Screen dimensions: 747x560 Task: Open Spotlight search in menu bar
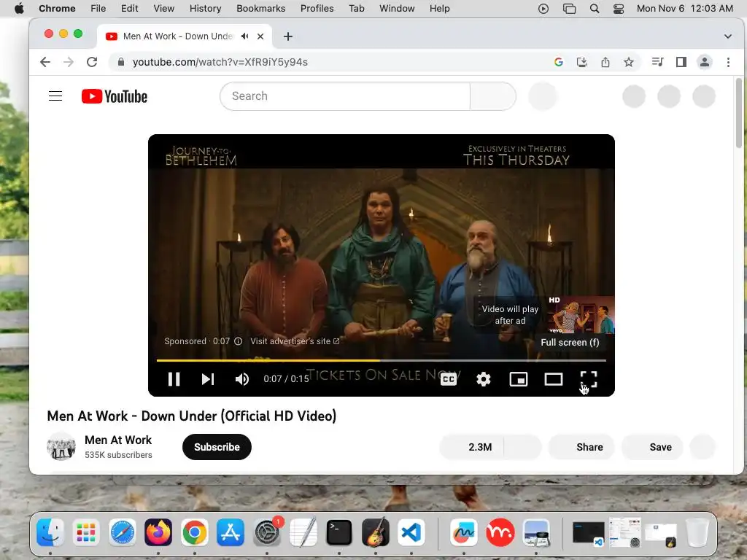594,9
